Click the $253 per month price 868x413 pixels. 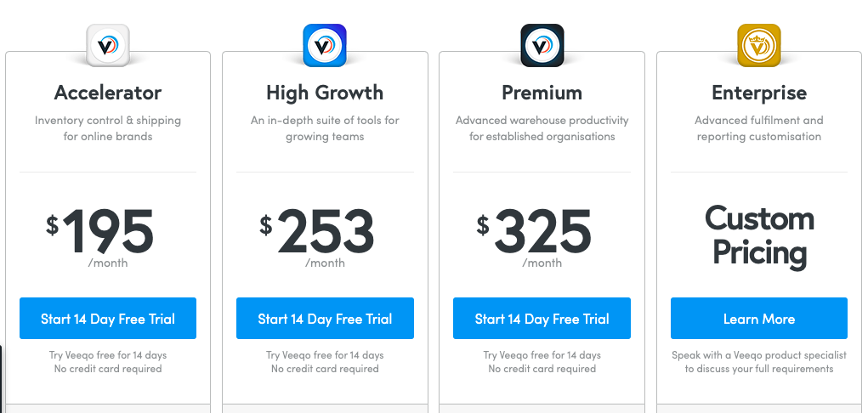pos(318,237)
